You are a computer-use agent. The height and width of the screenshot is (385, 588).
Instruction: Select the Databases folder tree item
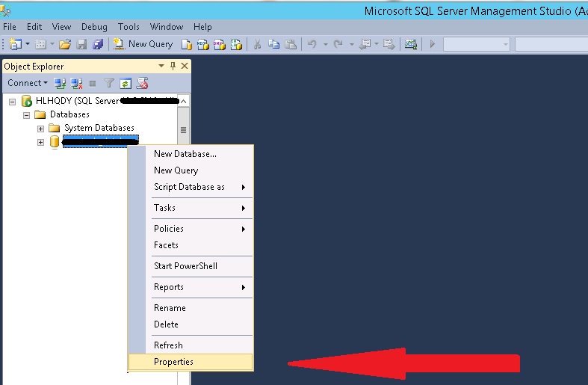(x=69, y=114)
